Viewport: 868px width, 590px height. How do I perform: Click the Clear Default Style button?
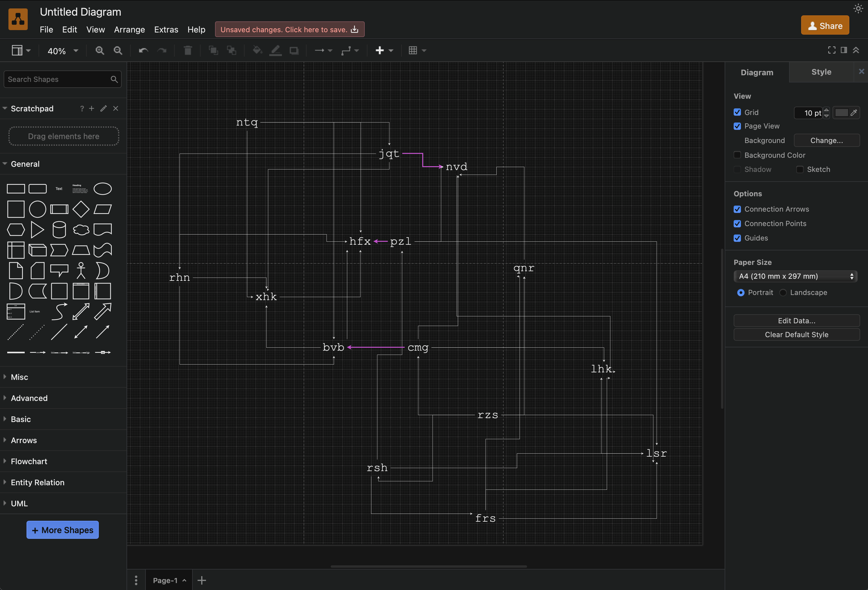coord(796,334)
